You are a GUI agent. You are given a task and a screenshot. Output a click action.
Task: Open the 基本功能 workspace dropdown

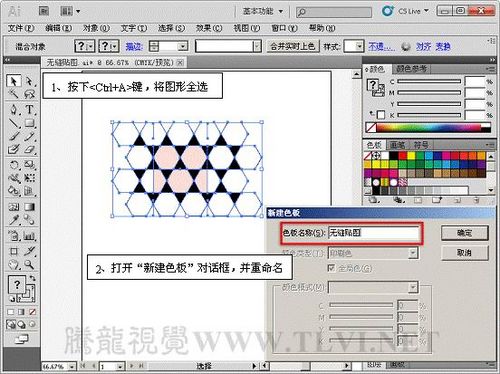coord(263,11)
